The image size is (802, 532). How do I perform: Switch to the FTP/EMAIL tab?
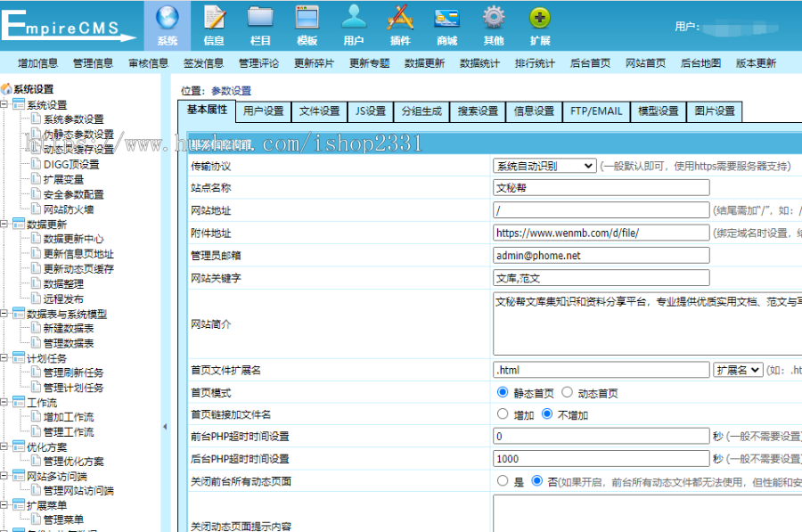coord(596,111)
